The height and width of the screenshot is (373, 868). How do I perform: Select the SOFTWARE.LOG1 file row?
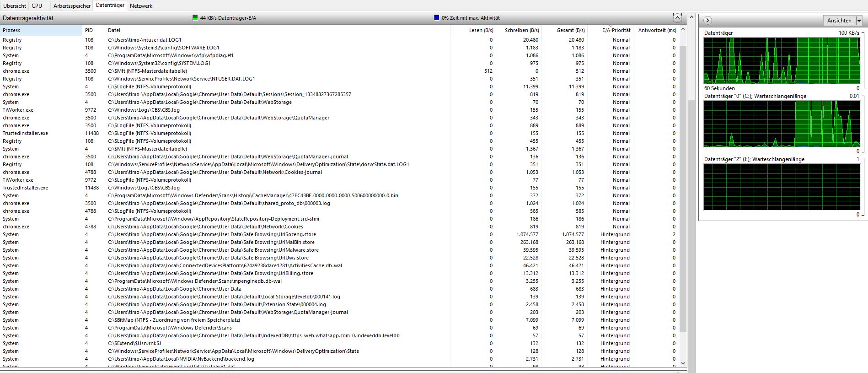pyautogui.click(x=339, y=48)
